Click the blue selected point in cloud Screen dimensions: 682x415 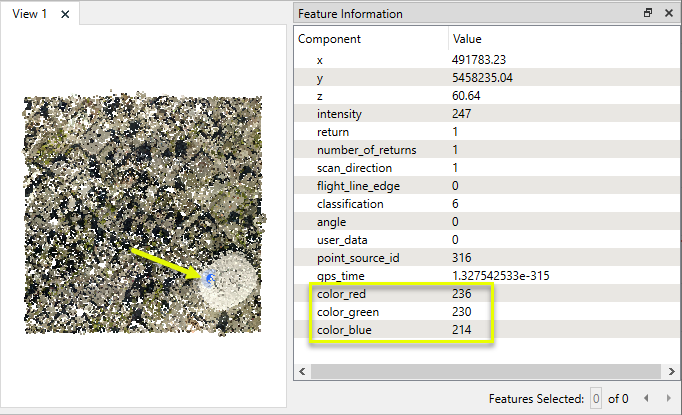(x=210, y=278)
